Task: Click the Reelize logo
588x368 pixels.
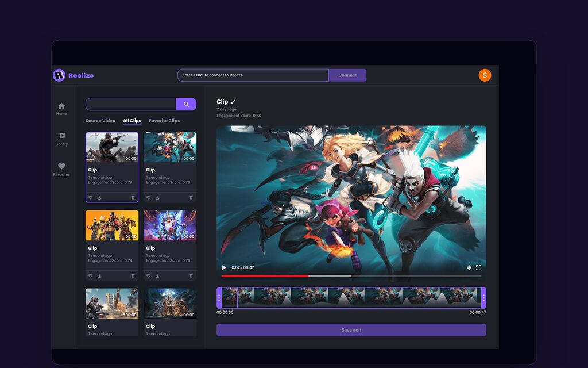Action: click(x=73, y=75)
